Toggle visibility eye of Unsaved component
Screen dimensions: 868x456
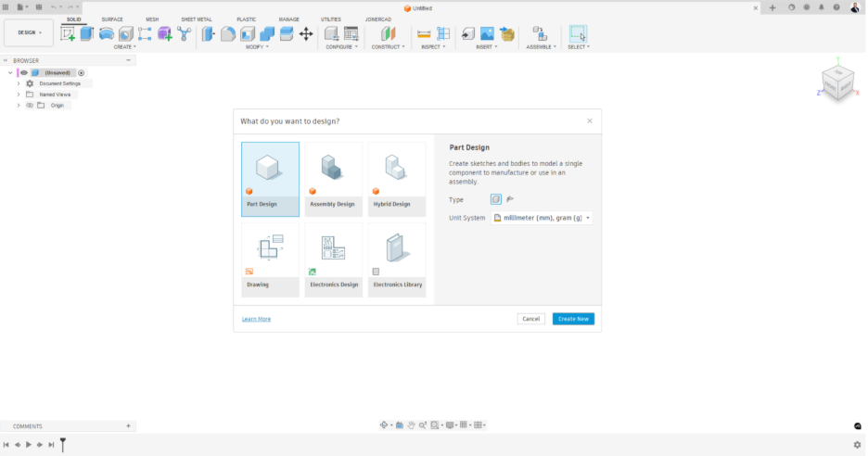coord(24,72)
